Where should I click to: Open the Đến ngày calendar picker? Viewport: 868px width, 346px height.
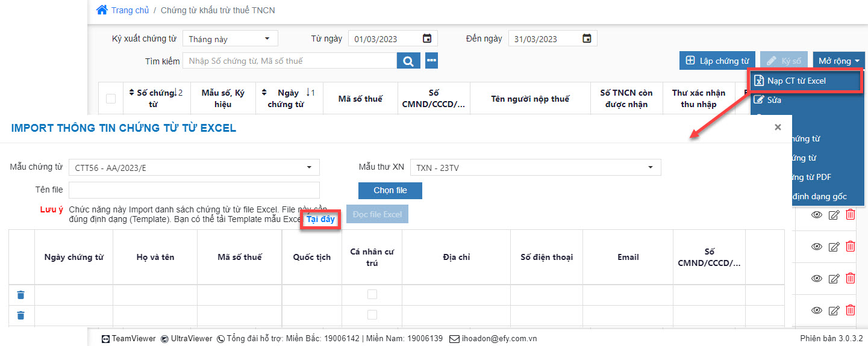587,39
